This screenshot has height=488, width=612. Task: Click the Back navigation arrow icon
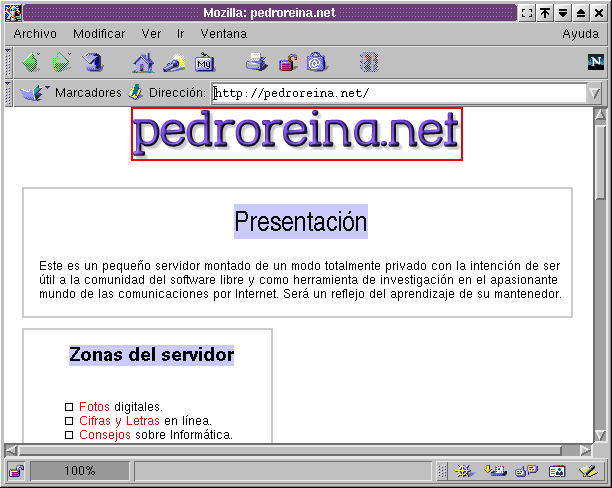point(30,63)
